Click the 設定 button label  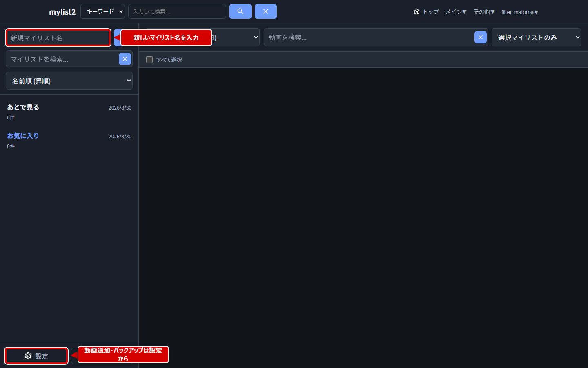point(42,356)
